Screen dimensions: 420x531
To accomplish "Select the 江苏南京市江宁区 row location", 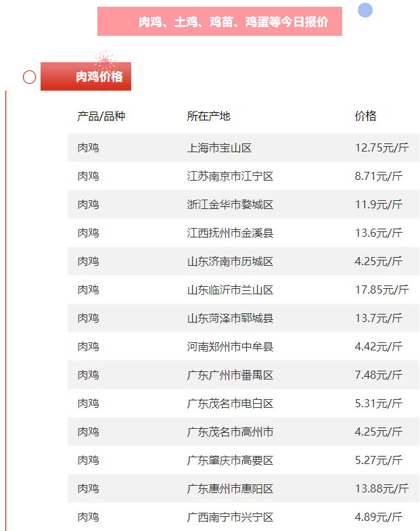I will tap(231, 176).
